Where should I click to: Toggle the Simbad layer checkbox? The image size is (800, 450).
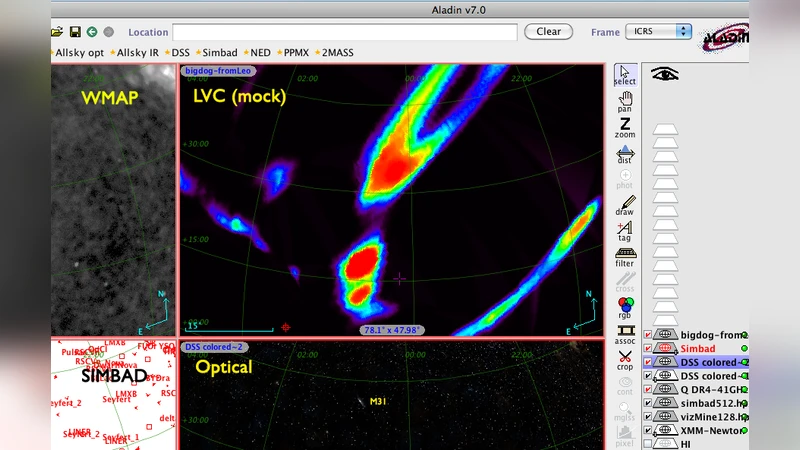click(648, 349)
